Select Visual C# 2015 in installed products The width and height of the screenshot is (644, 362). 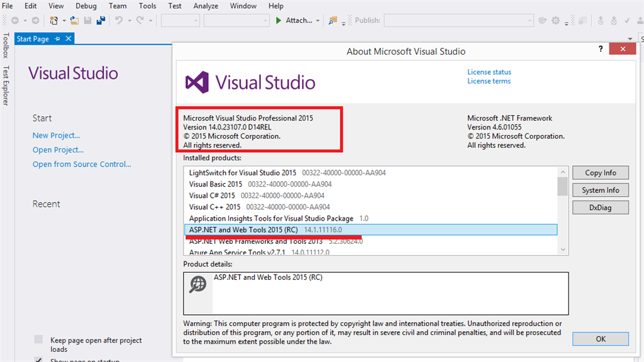212,195
